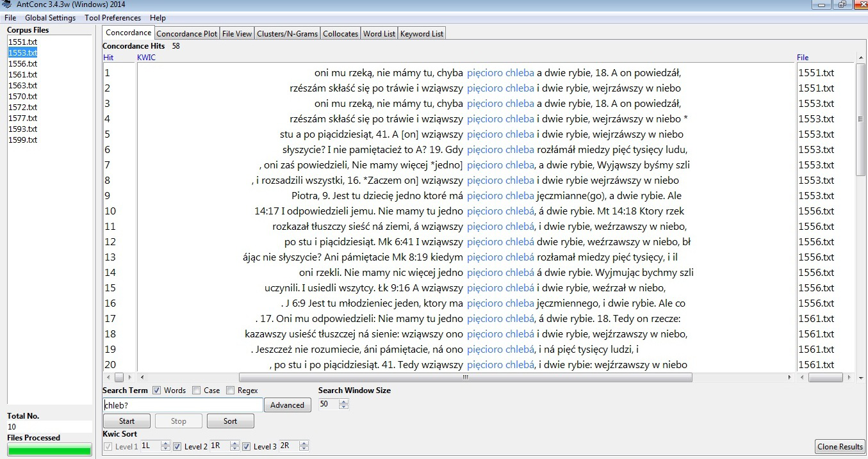The height and width of the screenshot is (459, 868).
Task: Decrease the Level 2 sort position
Action: coord(234,449)
